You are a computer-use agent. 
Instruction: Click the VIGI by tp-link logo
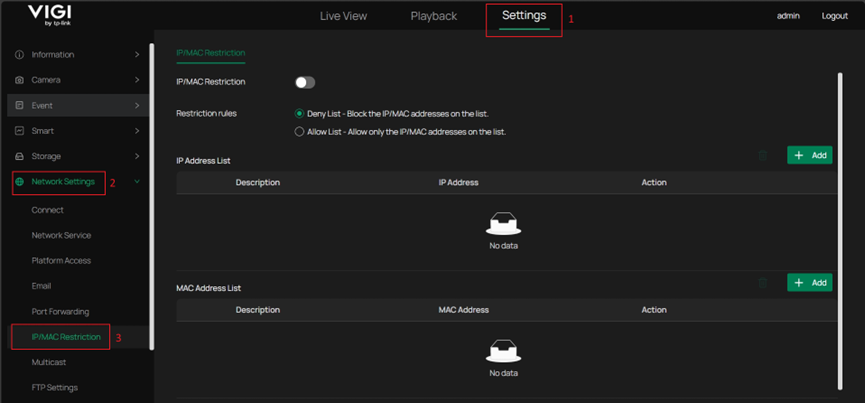coord(49,16)
